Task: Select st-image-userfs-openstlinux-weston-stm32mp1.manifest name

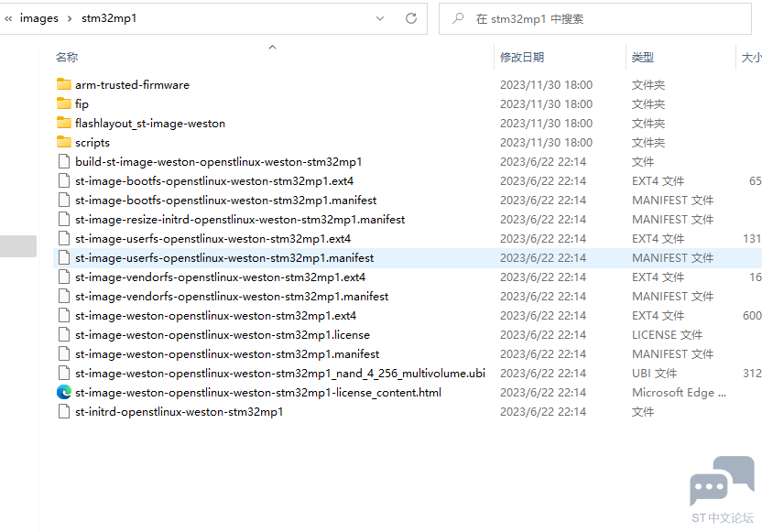Action: click(x=224, y=258)
